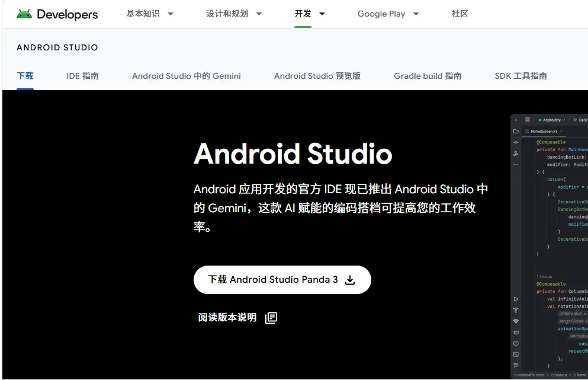
Task: Expand the Google Play dropdown arrow
Action: coord(416,14)
